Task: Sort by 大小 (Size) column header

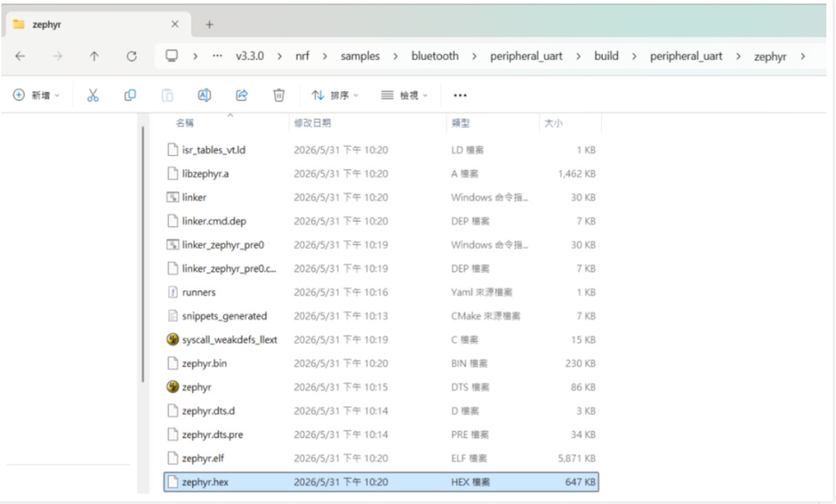Action: pos(553,123)
